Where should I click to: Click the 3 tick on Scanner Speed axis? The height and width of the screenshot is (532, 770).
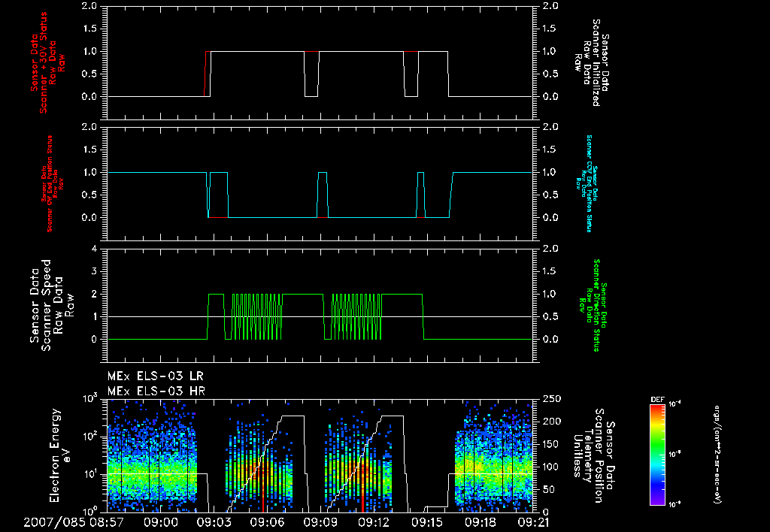(95, 271)
